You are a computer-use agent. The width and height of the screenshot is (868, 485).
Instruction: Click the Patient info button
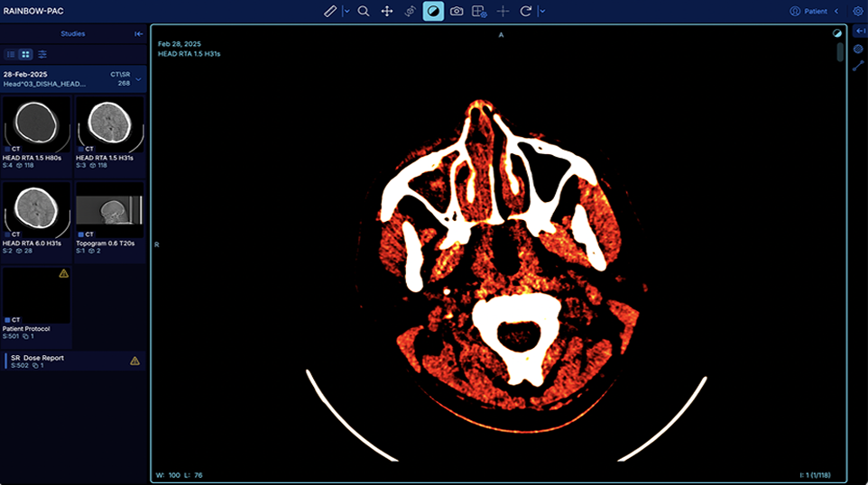pos(808,12)
